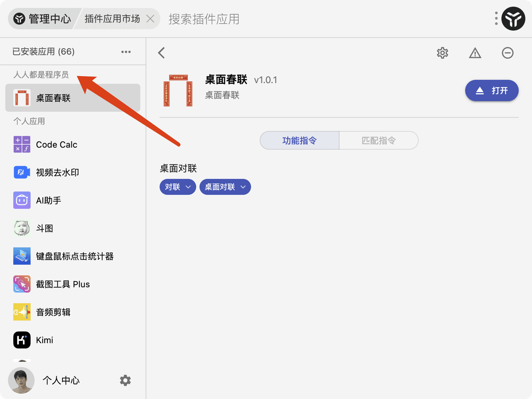Click the warning report icon
Screen dimensions: 532x399
coord(475,53)
